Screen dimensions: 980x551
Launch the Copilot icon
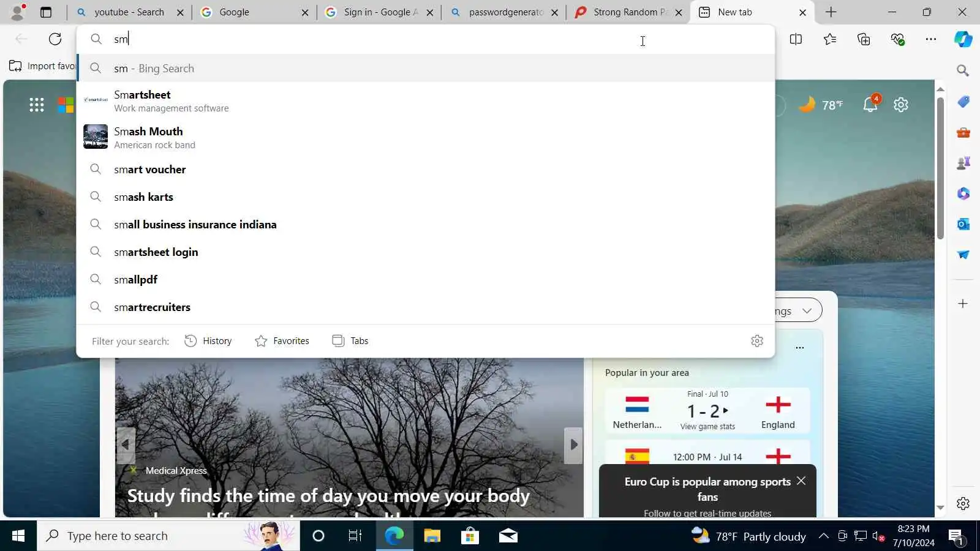(963, 39)
